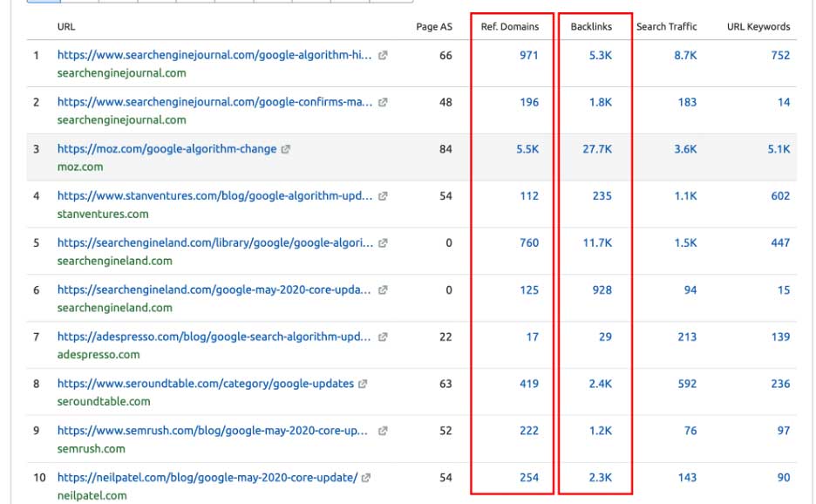
Task: Click Backlinks value 1.2K
Action: (601, 431)
